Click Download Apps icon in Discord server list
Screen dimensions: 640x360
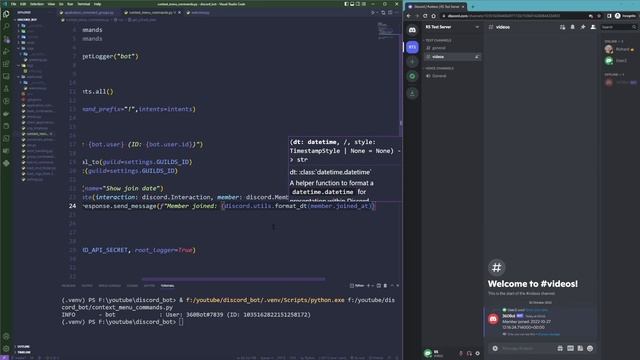412,93
